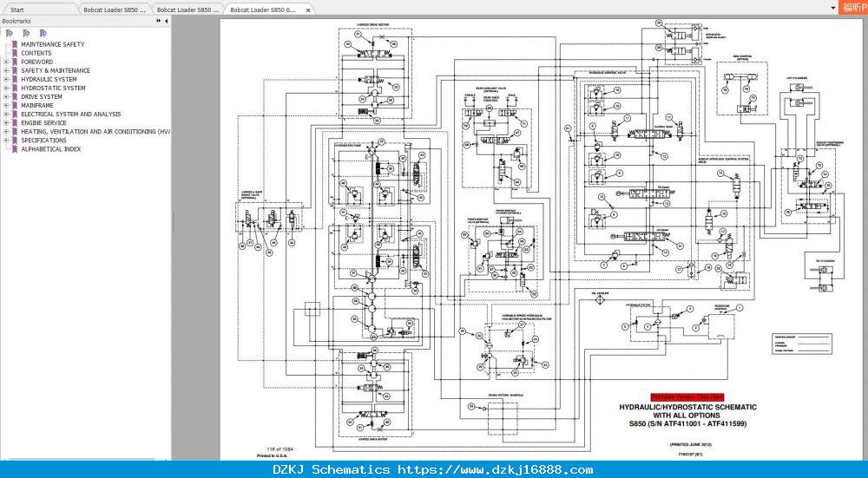Open the HYDRAULIC SYSTEM bookmark label

click(x=49, y=79)
